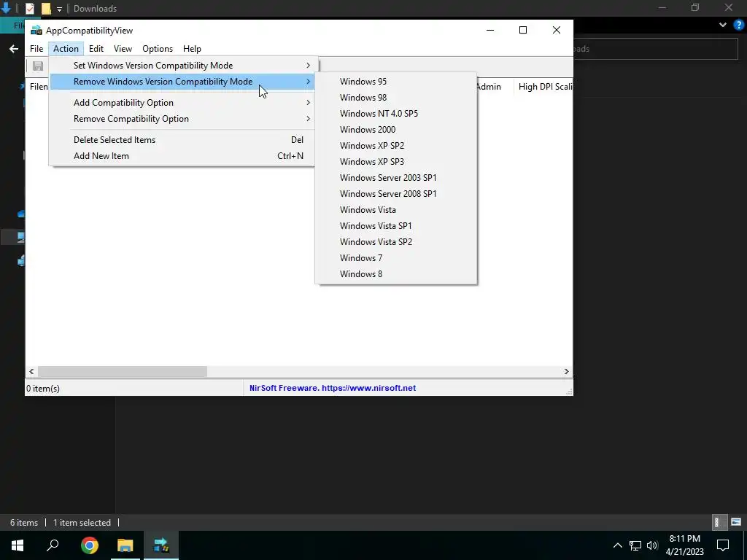Choose Add New Item
747x560 pixels.
click(x=182, y=156)
